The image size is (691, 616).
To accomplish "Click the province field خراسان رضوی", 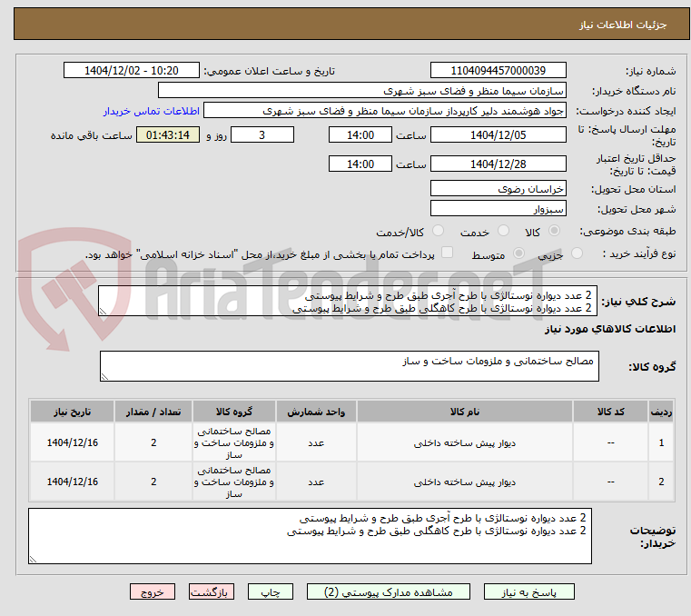I will pos(498,189).
